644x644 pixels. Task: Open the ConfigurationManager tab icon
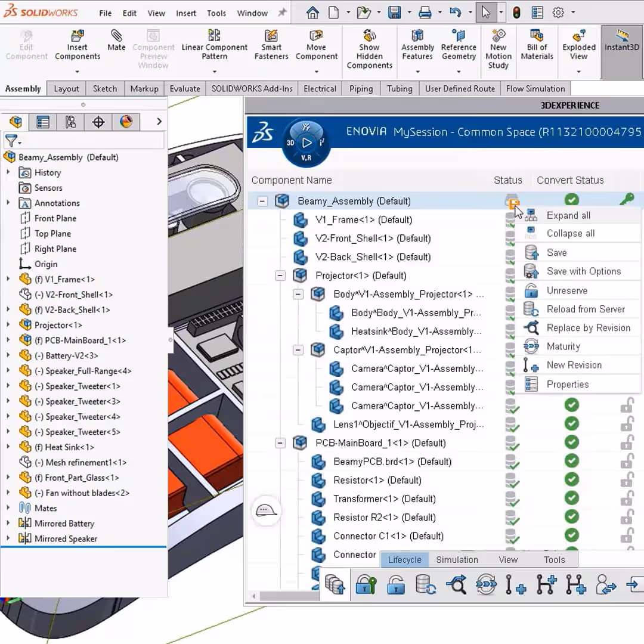coord(70,122)
